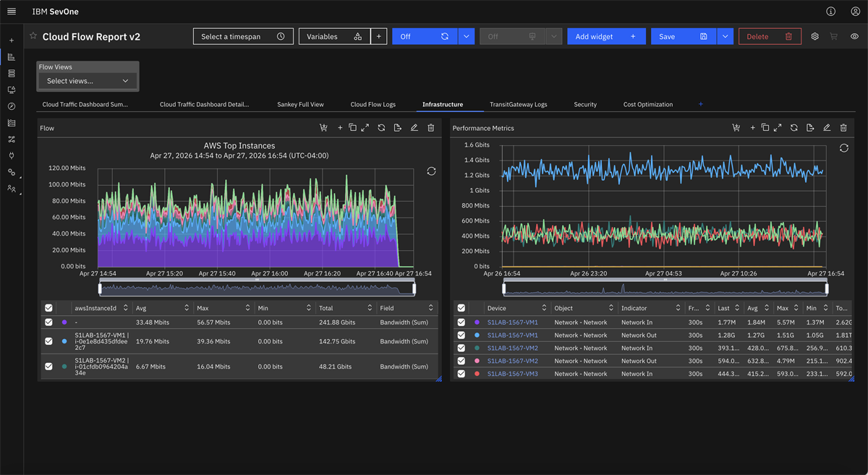This screenshot has height=475, width=868.
Task: Sort by awsInstanceId column
Action: (125, 308)
